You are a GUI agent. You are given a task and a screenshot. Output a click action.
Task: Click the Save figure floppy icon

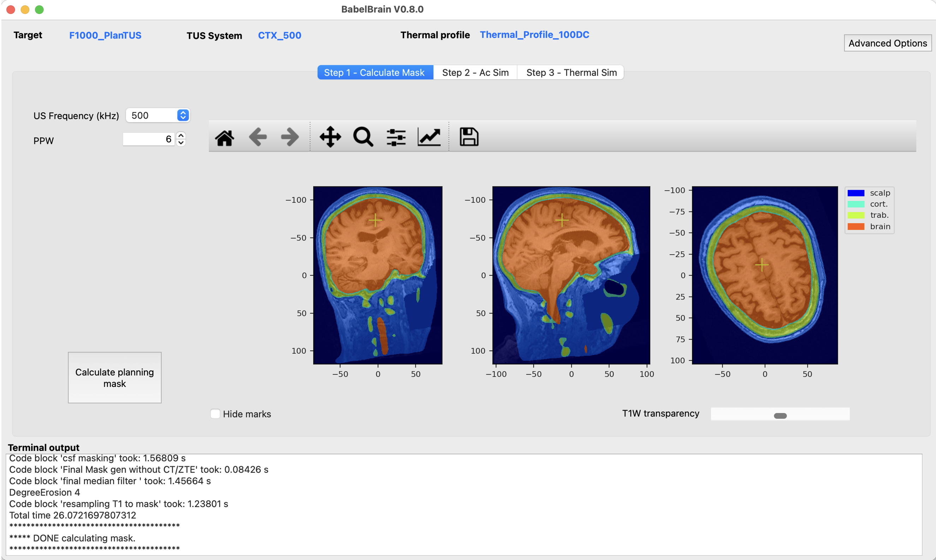point(469,137)
